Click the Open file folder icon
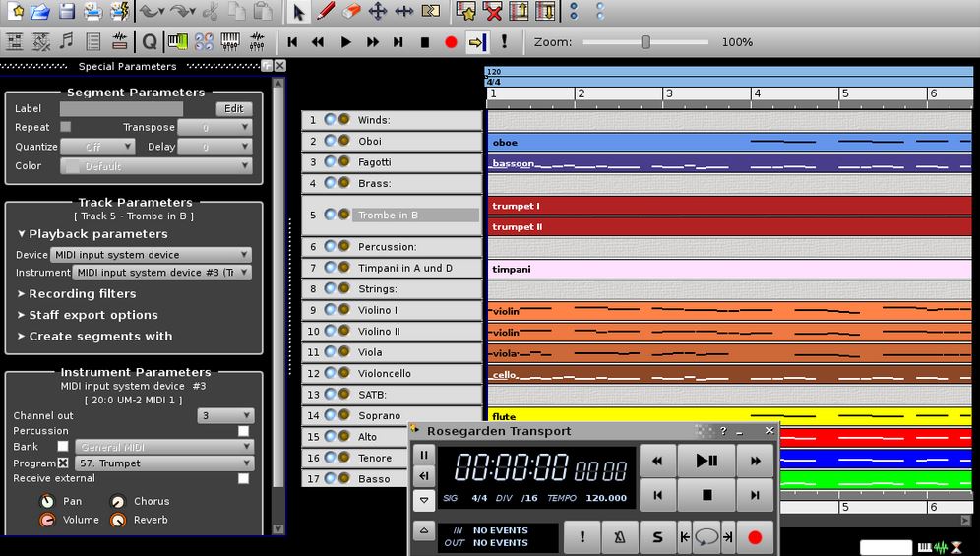The height and width of the screenshot is (556, 980). pos(40,11)
